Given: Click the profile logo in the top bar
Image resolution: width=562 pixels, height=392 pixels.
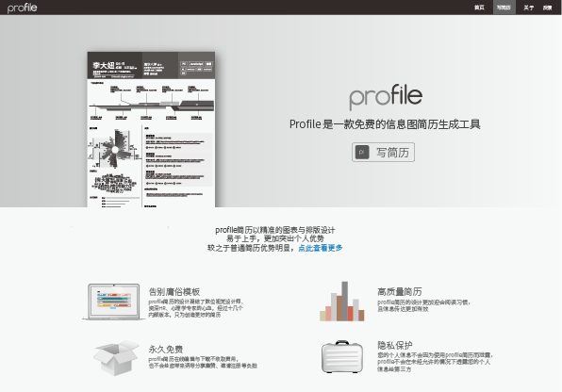Looking at the screenshot, I should [22, 8].
